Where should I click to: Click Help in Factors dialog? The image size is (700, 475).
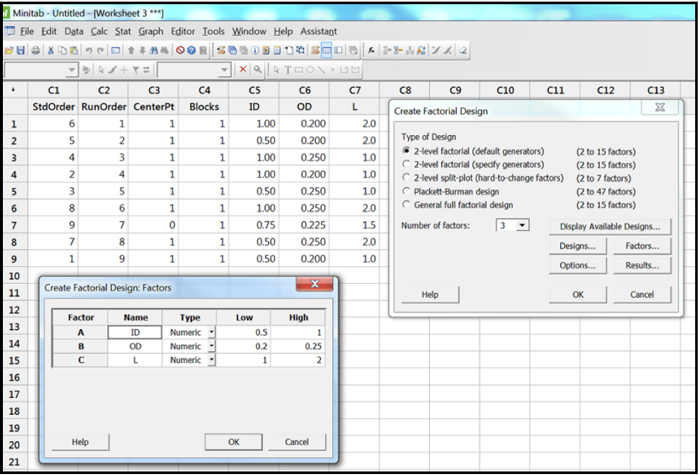[80, 442]
